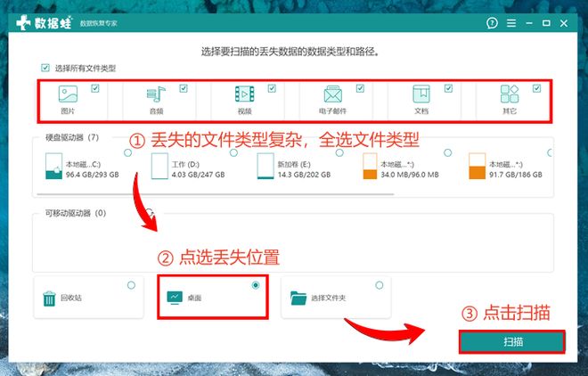The image size is (588, 376).
Task: Open the hamburger menu in title bar
Action: pos(511,23)
